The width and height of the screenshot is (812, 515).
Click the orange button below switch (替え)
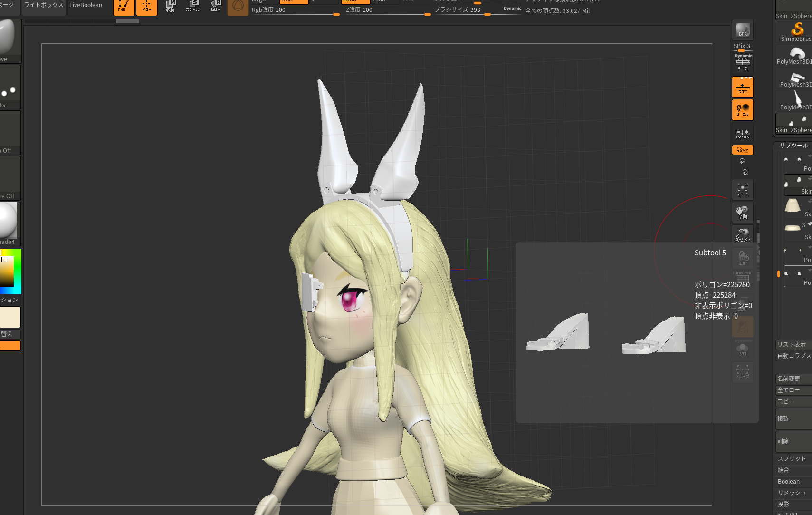[10, 346]
